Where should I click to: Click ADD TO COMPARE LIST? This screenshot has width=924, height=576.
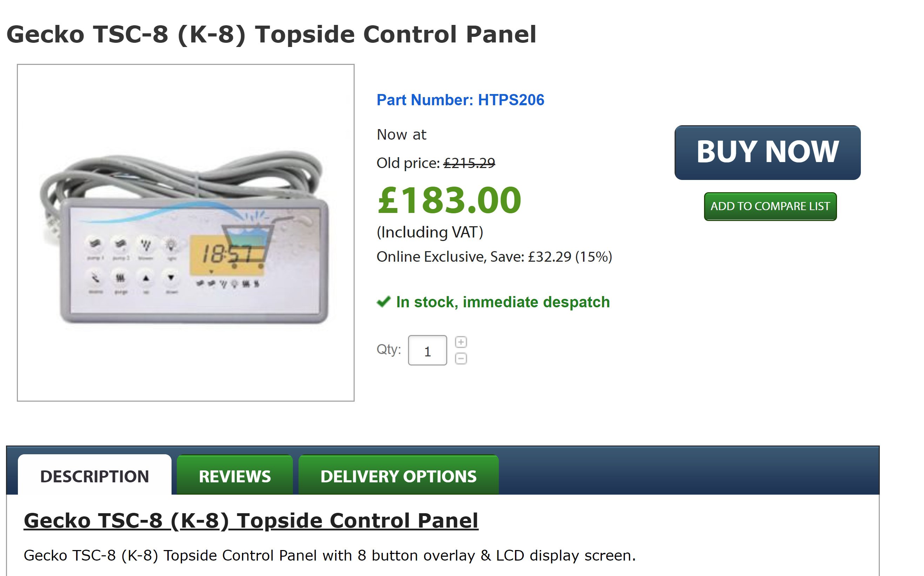coord(770,206)
